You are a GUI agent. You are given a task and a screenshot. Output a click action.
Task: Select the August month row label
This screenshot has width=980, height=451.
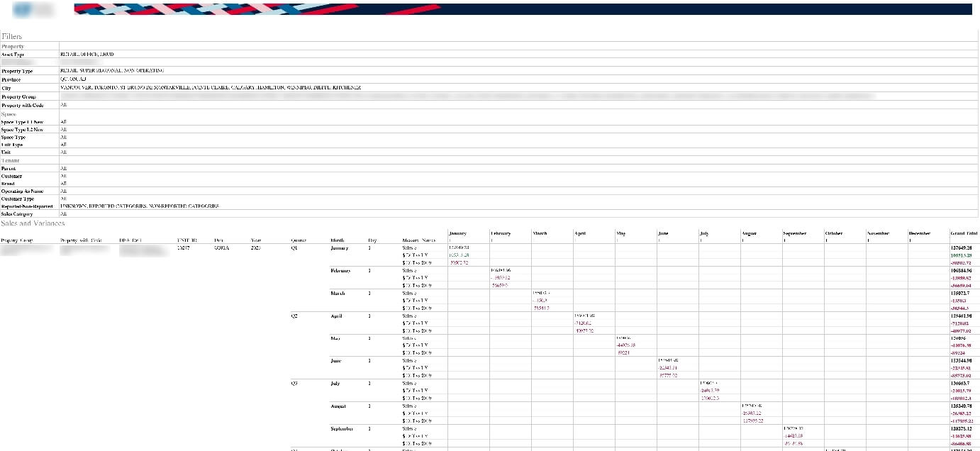click(339, 406)
